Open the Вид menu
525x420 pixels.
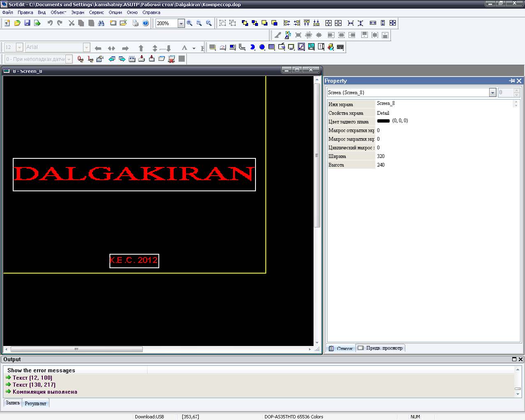point(42,12)
